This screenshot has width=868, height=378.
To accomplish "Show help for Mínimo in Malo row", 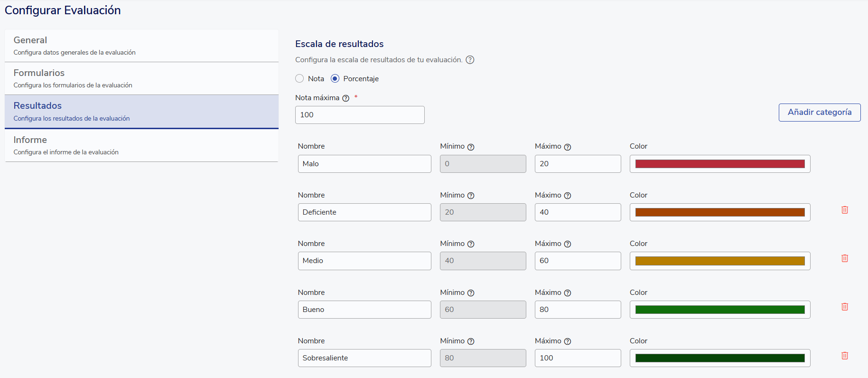I will click(471, 147).
